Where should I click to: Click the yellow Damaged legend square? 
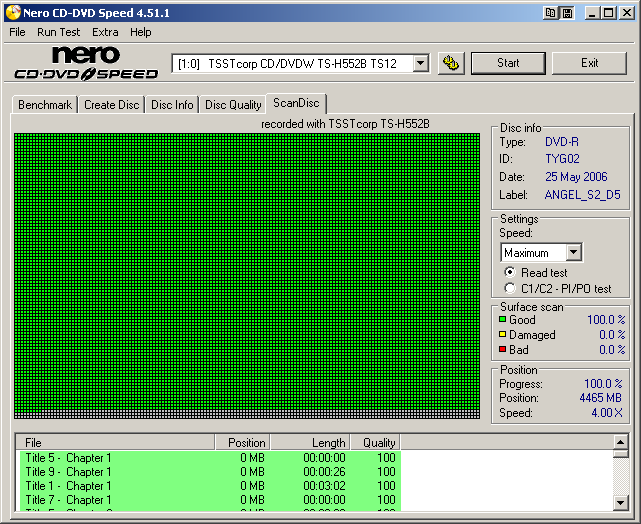tap(502, 334)
